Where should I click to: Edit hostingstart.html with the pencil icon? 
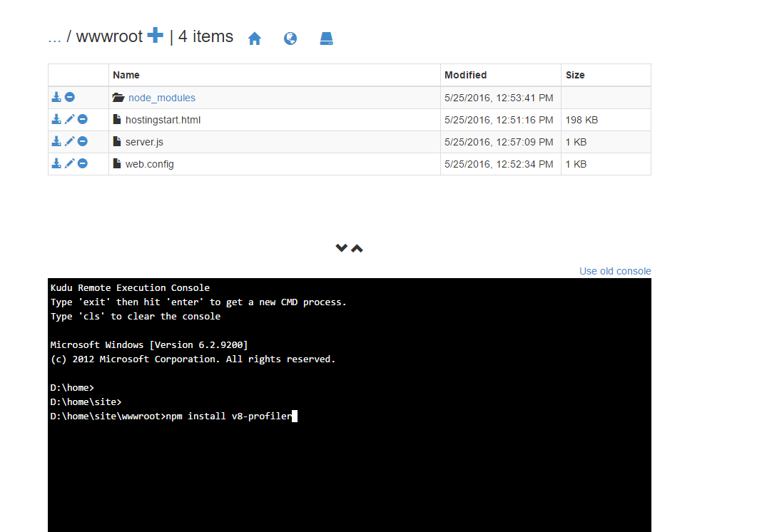pyautogui.click(x=69, y=119)
